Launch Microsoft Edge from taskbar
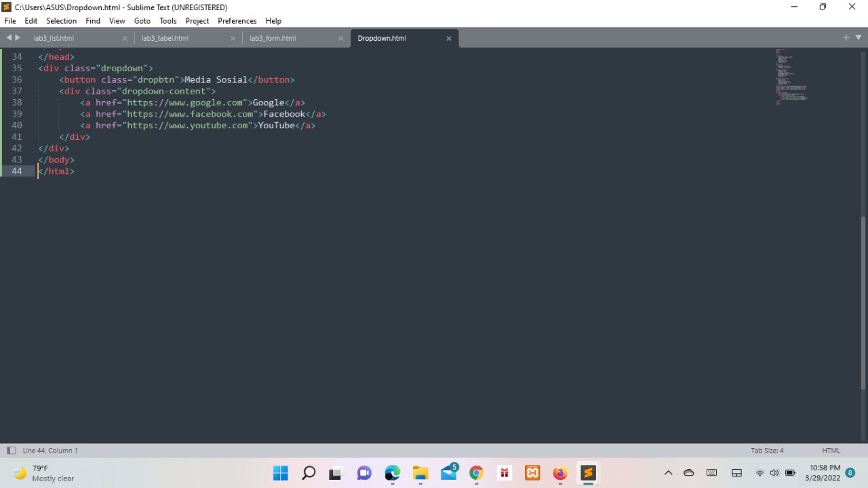Viewport: 868px width, 488px height. [393, 473]
